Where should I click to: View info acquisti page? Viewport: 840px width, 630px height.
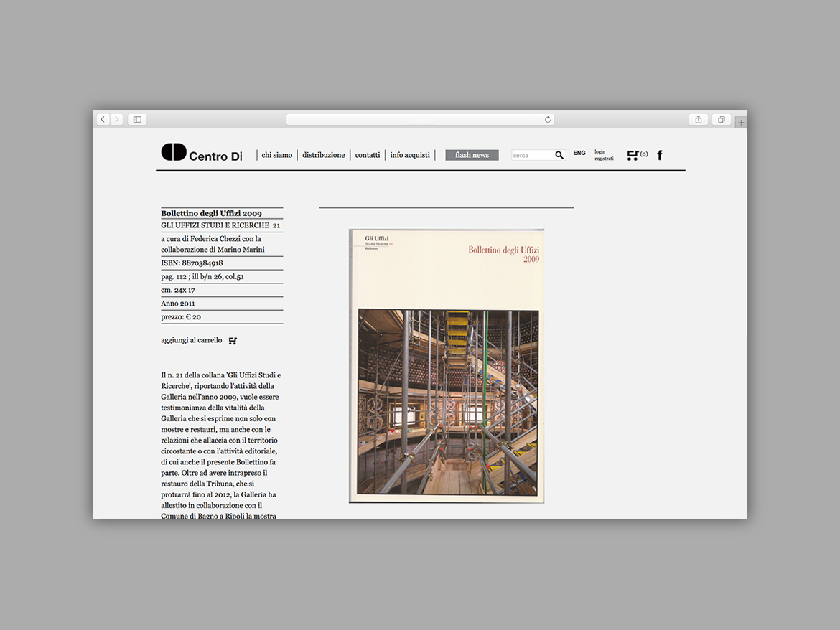tap(410, 155)
